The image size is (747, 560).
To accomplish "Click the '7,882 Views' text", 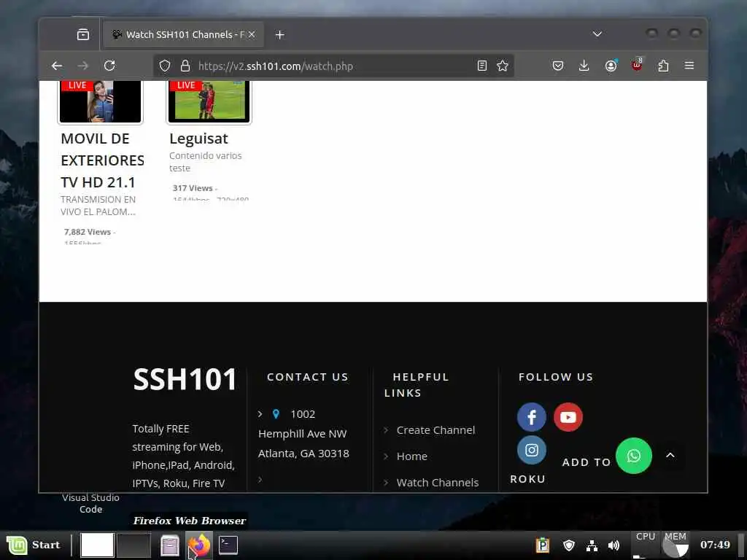I will coord(88,232).
